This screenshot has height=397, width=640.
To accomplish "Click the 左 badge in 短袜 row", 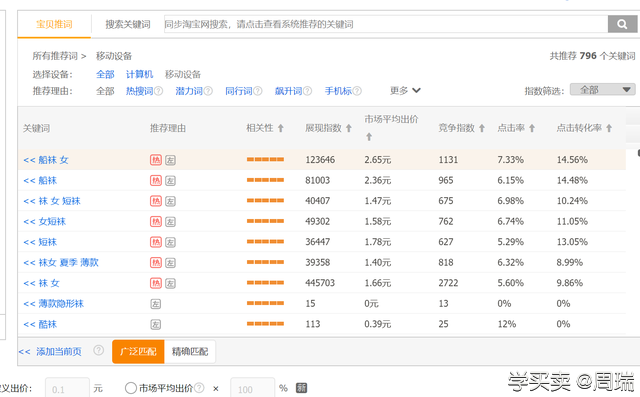I will click(171, 242).
